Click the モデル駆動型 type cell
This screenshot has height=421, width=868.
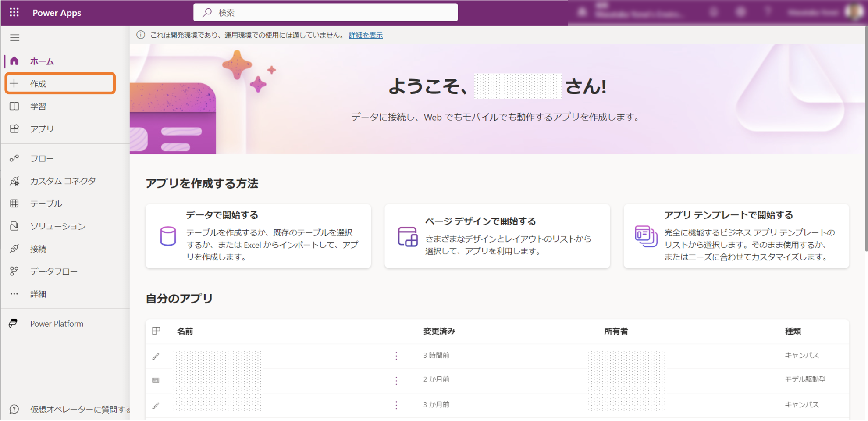pos(805,379)
